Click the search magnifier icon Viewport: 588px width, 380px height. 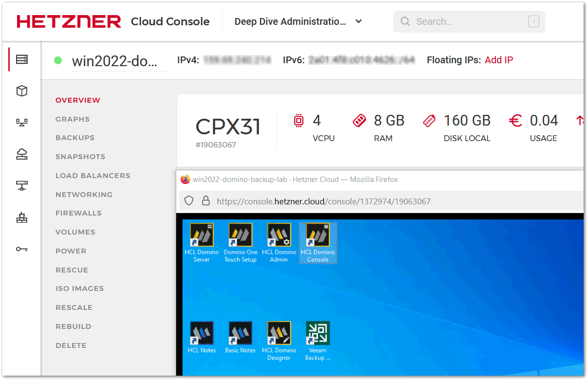(x=405, y=21)
